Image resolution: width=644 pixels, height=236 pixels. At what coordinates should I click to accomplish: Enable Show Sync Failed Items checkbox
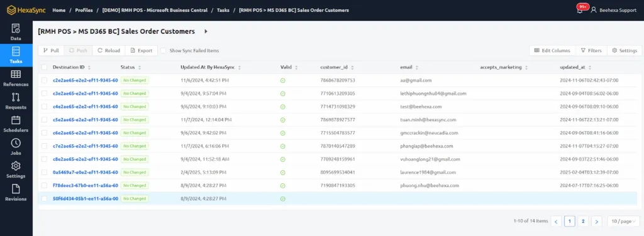click(x=164, y=50)
